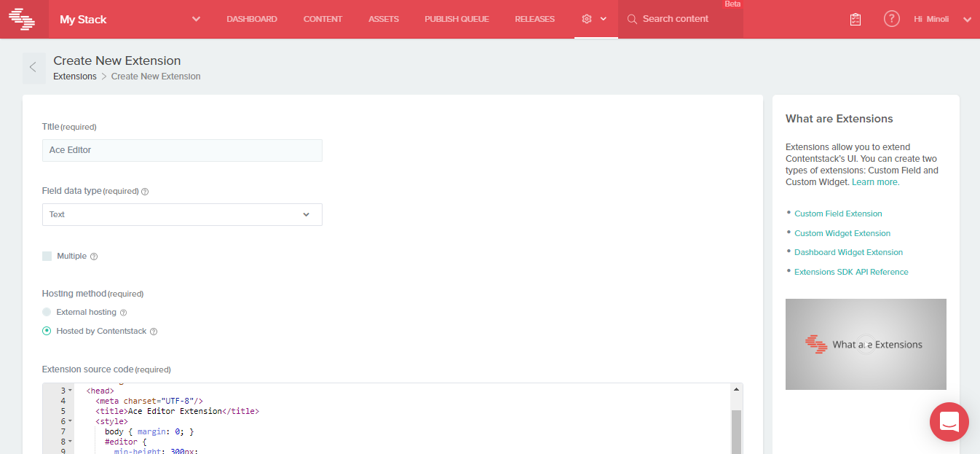Viewport: 980px width, 454px height.
Task: Show help for External hosting
Action: [123, 313]
